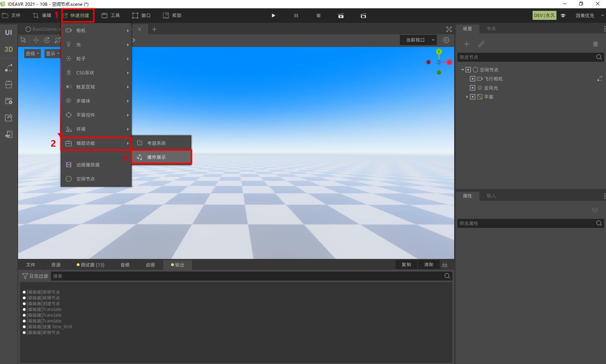Screen dimensions: 606x364
Task: Click the search icon in property filter
Action: [599, 223]
